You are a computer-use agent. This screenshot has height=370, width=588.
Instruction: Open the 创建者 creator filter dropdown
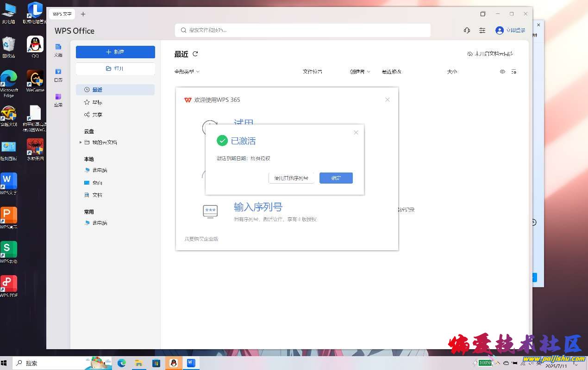pos(360,72)
